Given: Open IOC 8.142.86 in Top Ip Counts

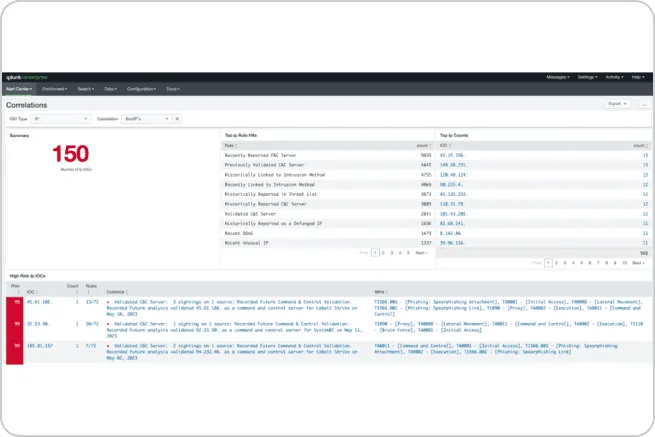Looking at the screenshot, I should point(451,233).
